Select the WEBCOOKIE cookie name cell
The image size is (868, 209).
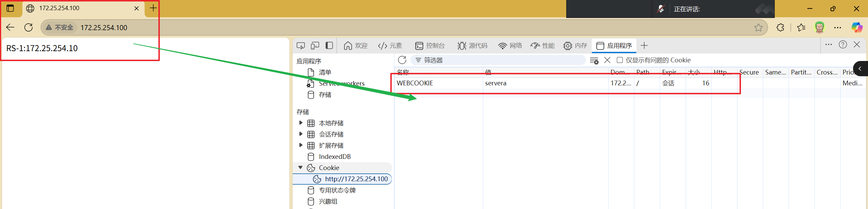tap(439, 83)
